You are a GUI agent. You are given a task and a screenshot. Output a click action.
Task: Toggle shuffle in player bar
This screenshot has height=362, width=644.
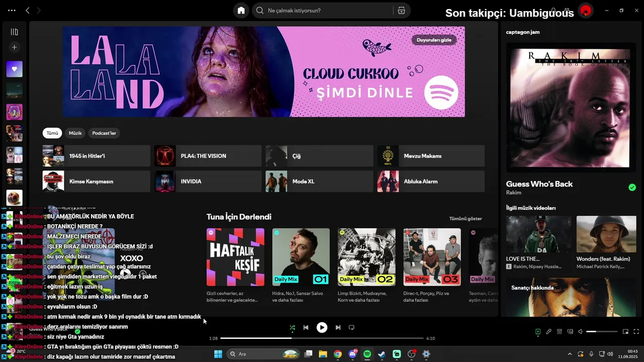pyautogui.click(x=292, y=327)
